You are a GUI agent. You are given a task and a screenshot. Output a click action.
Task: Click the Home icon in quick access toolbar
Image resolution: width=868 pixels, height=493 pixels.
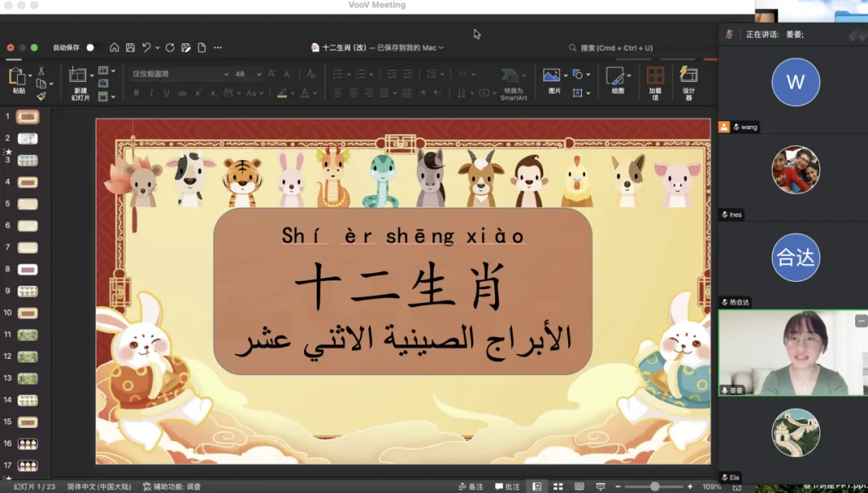114,47
